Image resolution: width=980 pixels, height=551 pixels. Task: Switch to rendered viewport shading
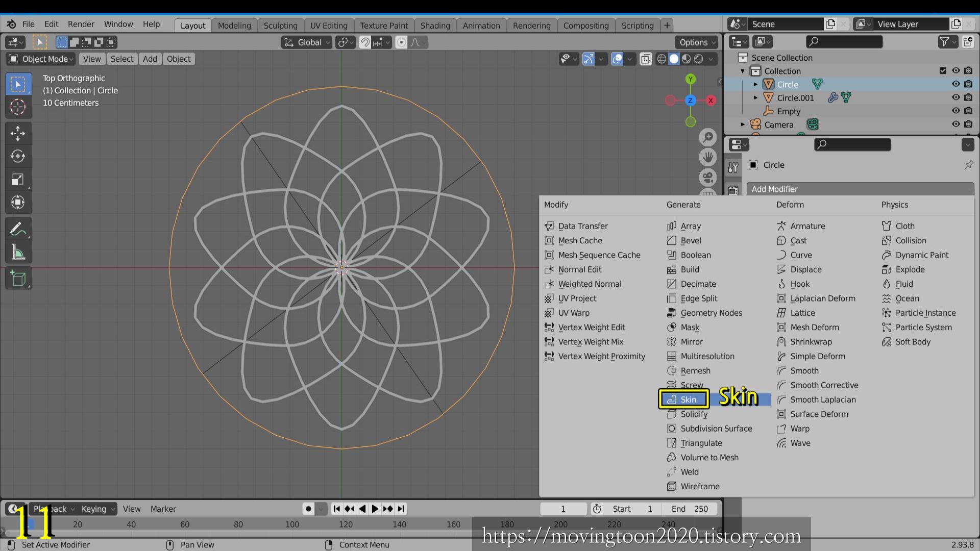[699, 59]
